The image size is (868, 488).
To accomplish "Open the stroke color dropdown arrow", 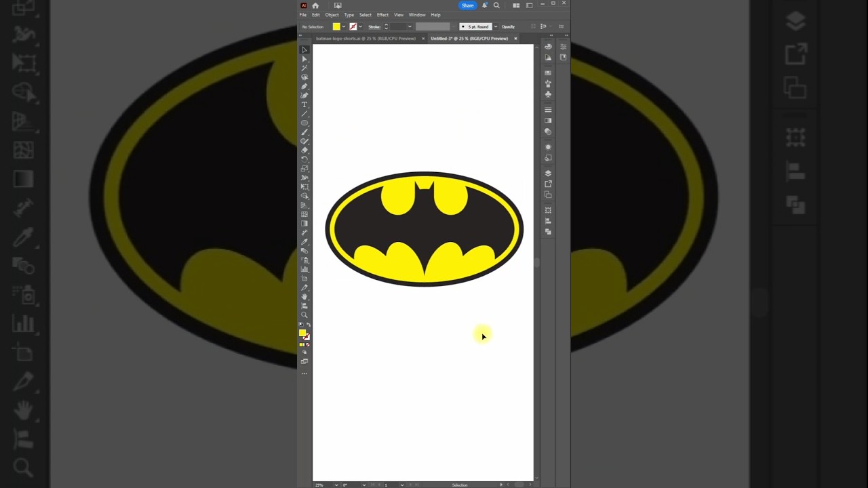I will pos(360,26).
